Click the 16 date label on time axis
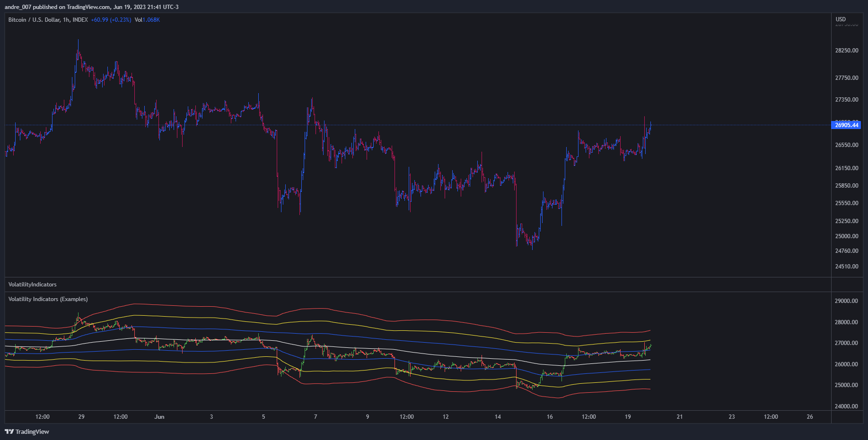The height and width of the screenshot is (440, 868). point(550,417)
